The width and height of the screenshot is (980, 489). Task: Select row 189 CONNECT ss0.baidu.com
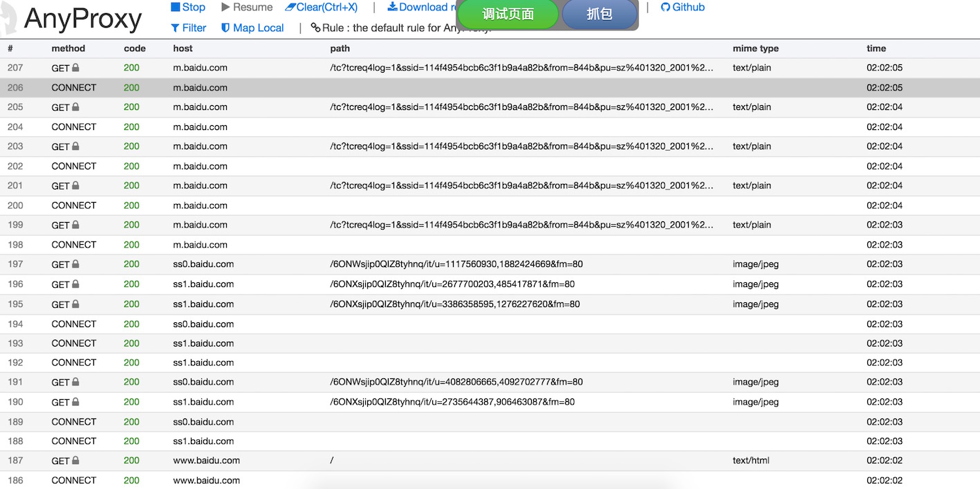click(490, 422)
